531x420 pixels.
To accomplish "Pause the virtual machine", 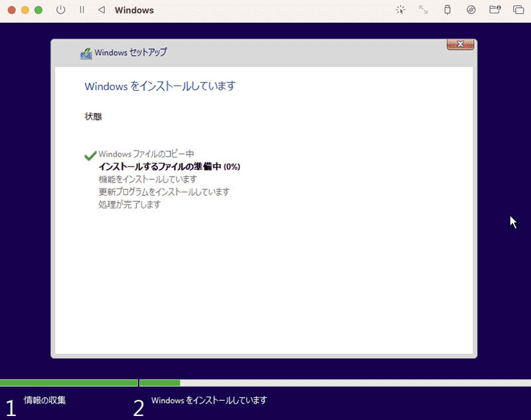I will [x=82, y=10].
